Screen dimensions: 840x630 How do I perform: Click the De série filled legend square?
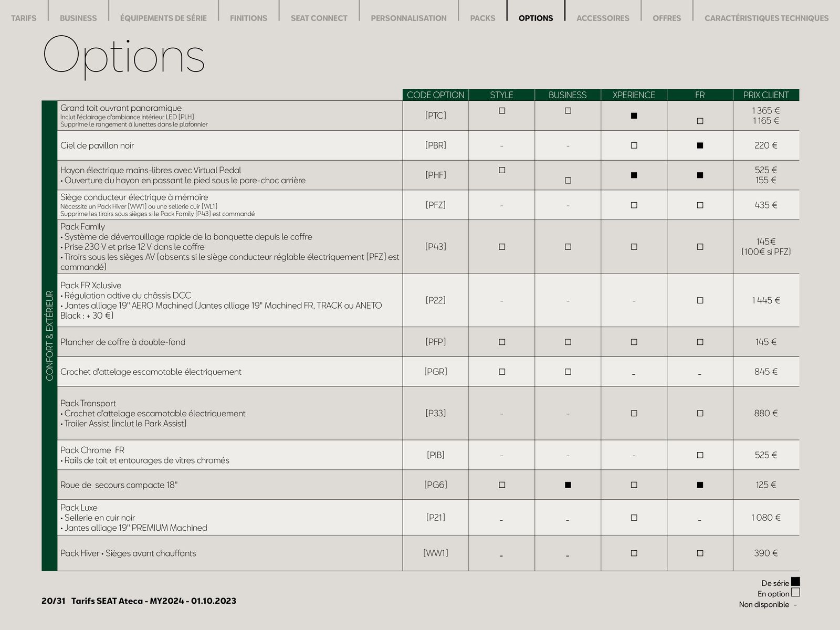click(x=795, y=582)
